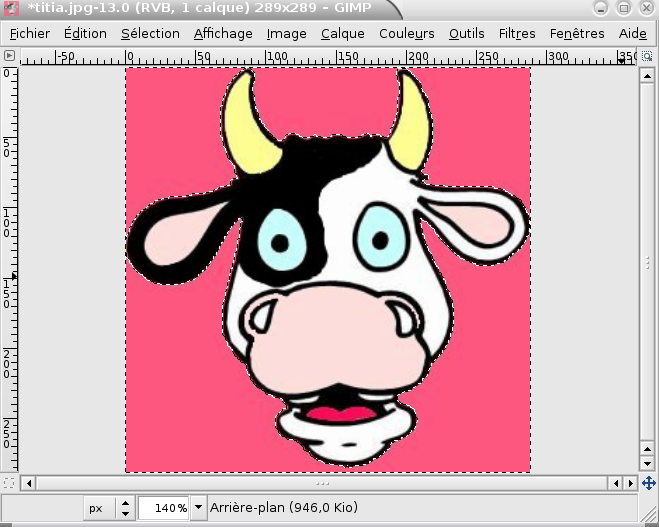The width and height of the screenshot is (659, 527).
Task: Maximize the GIMP image window
Action: 623,9
